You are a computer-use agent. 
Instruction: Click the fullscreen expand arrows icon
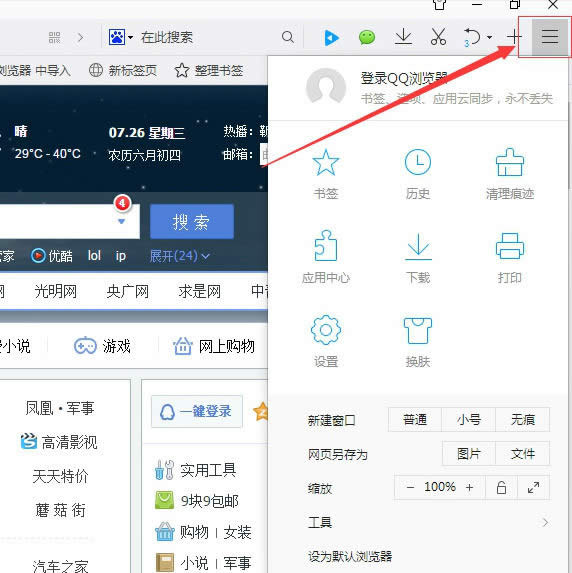(534, 487)
